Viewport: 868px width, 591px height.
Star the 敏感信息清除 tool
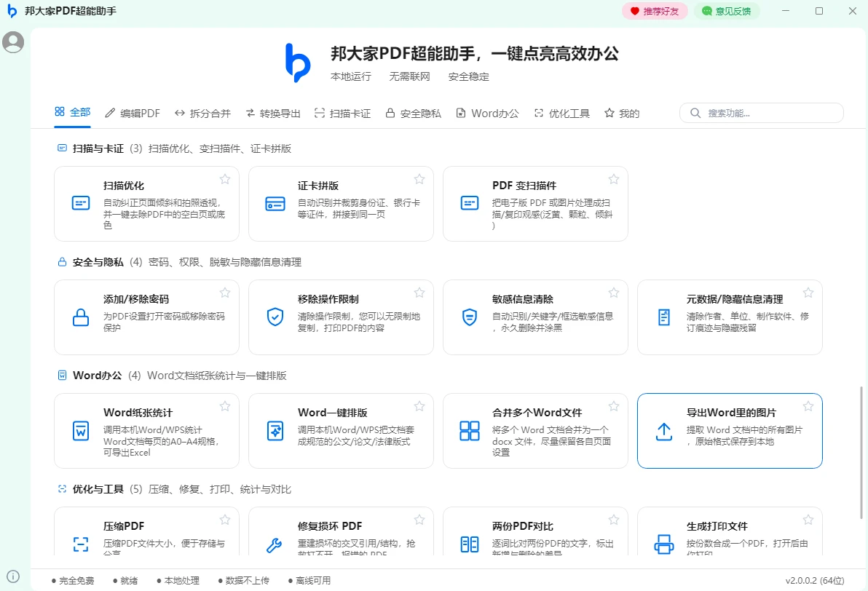click(613, 292)
